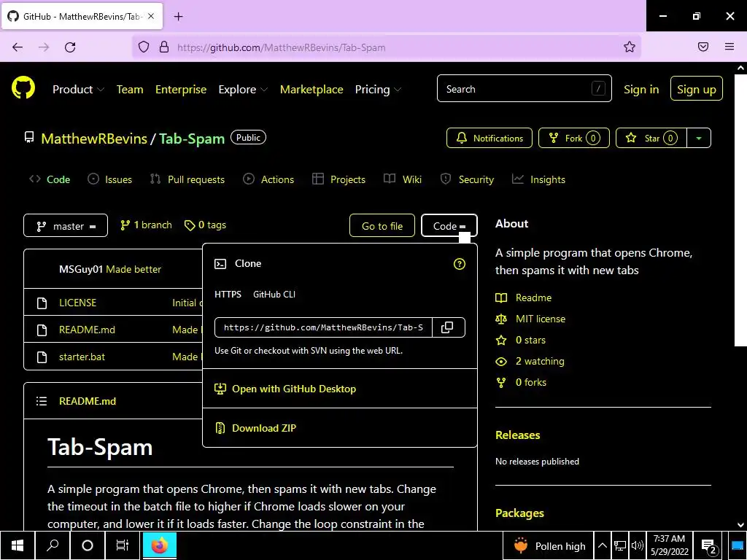This screenshot has height=560, width=747.
Task: Open the Security tab
Action: click(x=467, y=179)
